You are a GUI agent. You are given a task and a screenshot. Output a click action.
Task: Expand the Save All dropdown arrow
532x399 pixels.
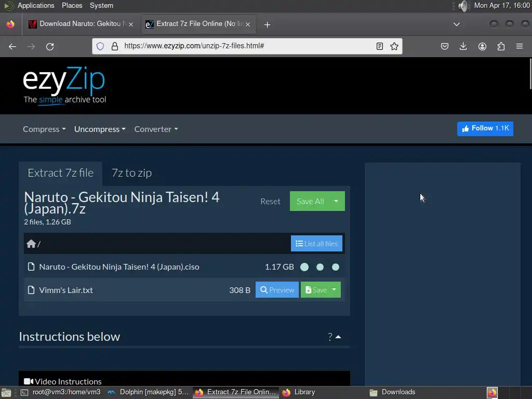336,201
